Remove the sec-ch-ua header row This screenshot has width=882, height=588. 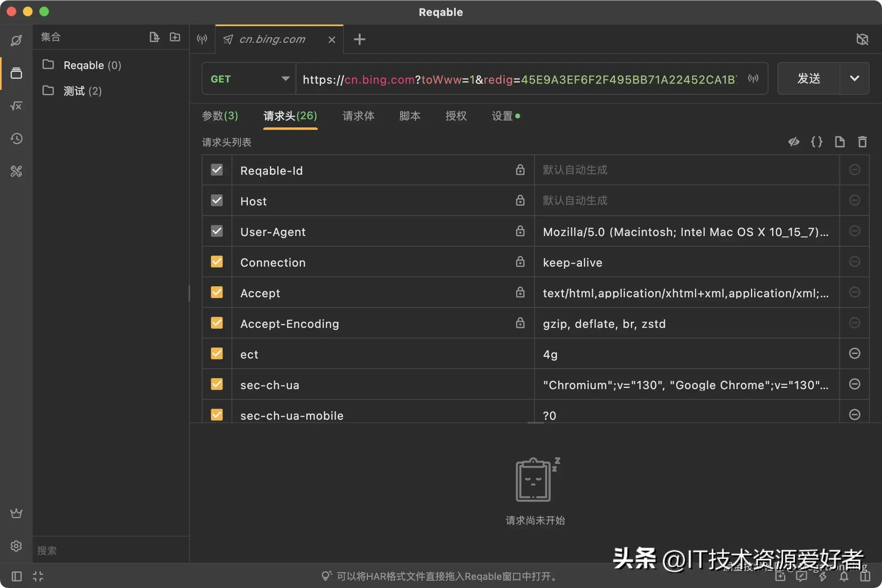(855, 384)
